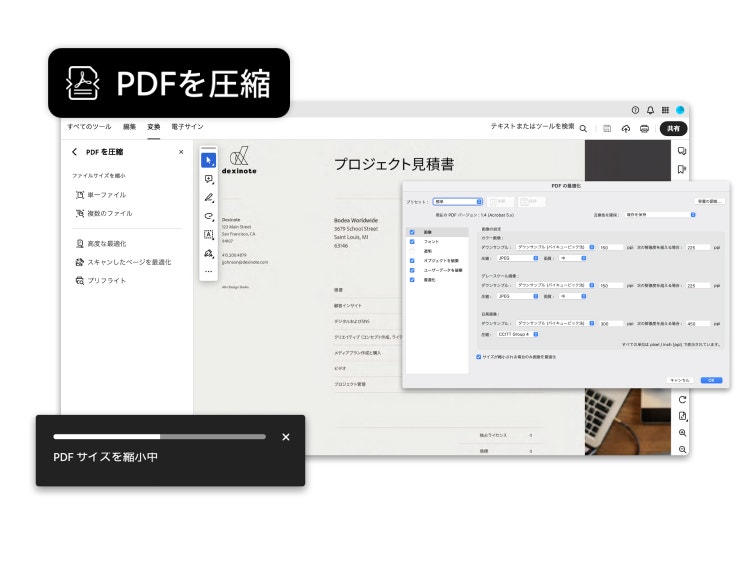This screenshot has height=563, width=750.
Task: Open monochrome image ダウンサンプル dropdown
Action: click(x=555, y=323)
